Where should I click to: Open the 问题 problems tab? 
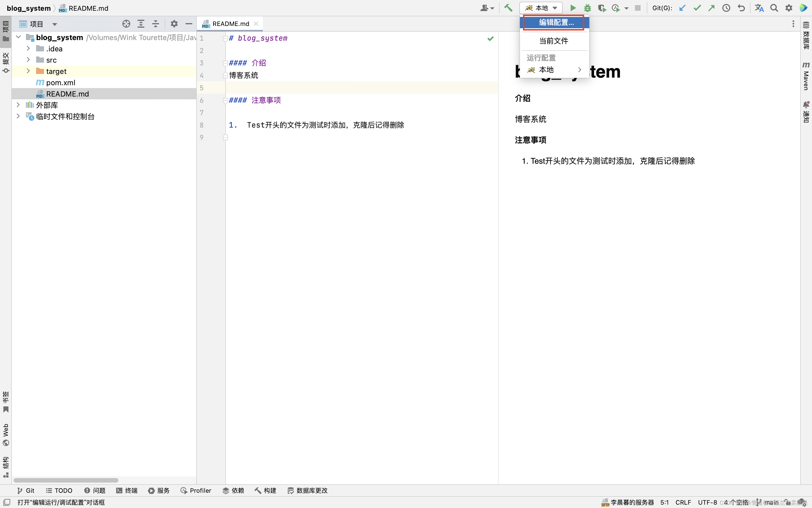tap(95, 491)
